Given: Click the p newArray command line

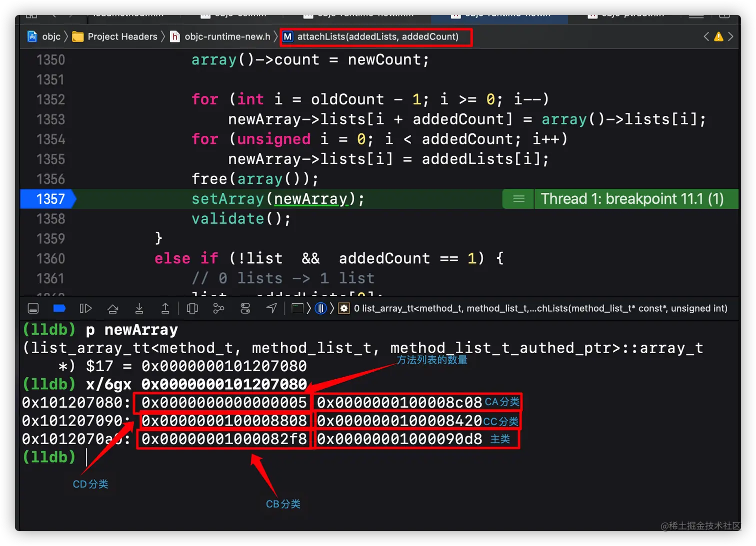Looking at the screenshot, I should click(x=100, y=330).
